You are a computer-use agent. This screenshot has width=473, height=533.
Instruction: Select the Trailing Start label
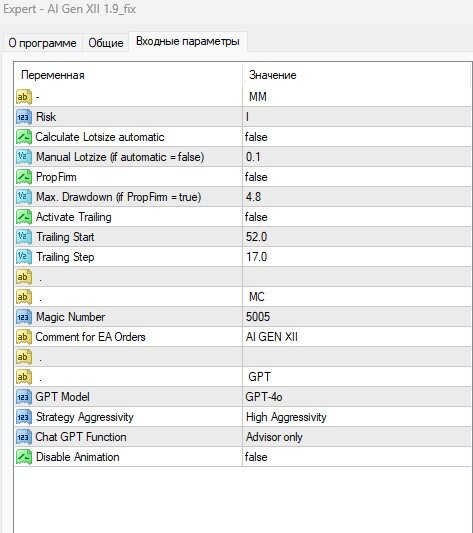click(65, 237)
